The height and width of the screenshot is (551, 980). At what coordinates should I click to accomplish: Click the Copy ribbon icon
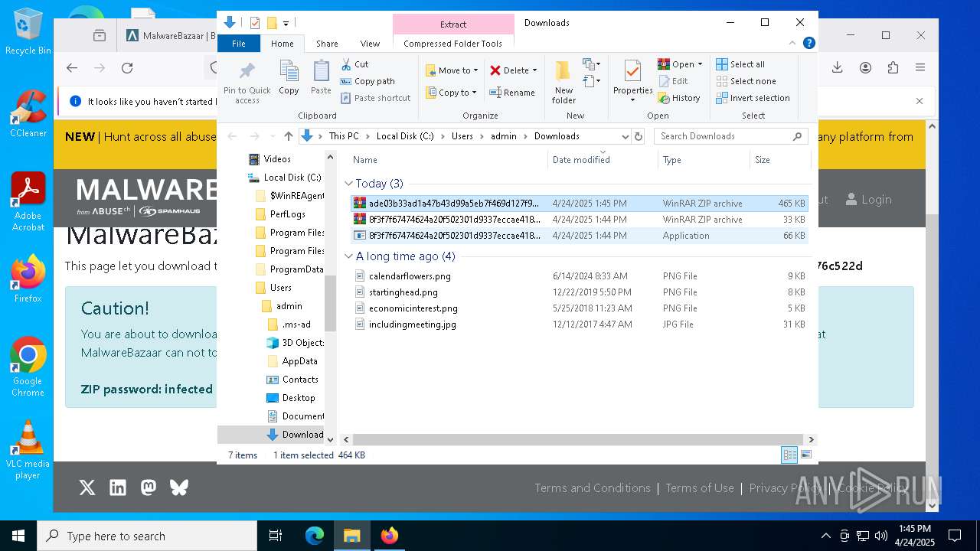tap(289, 78)
